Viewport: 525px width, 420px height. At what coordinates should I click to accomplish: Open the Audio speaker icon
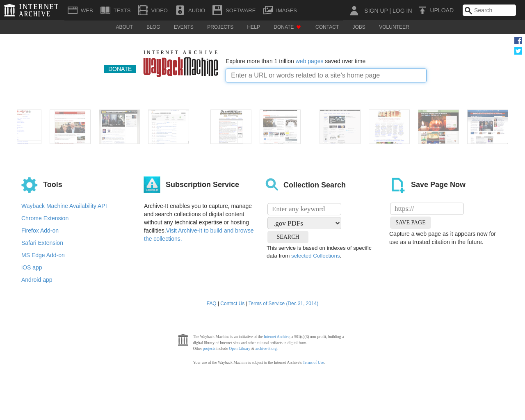coord(180,10)
